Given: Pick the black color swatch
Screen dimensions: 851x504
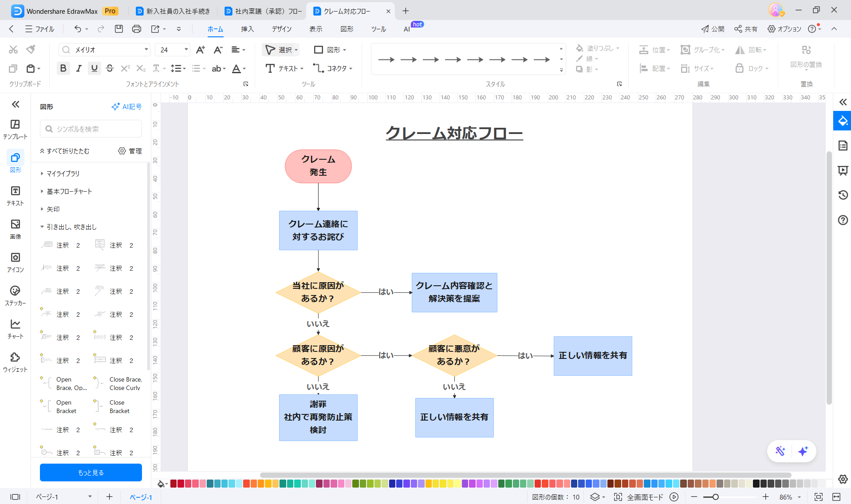Looking at the screenshot, I should coord(756,484).
